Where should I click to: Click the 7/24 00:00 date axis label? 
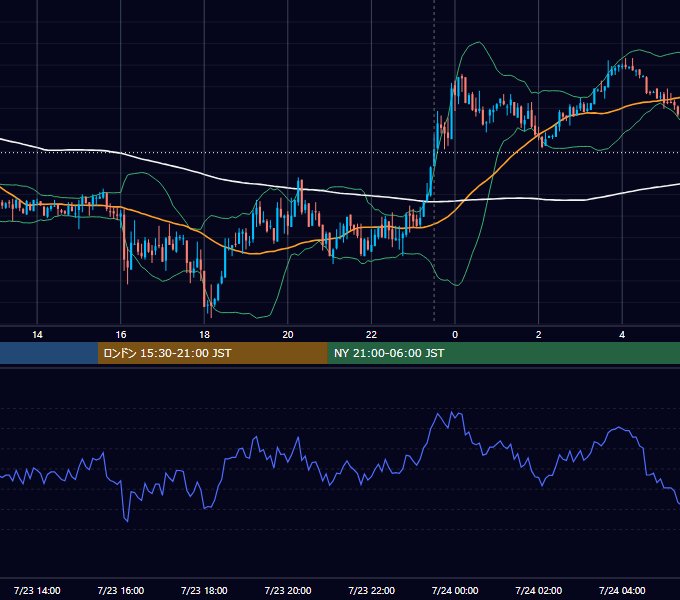[455, 590]
